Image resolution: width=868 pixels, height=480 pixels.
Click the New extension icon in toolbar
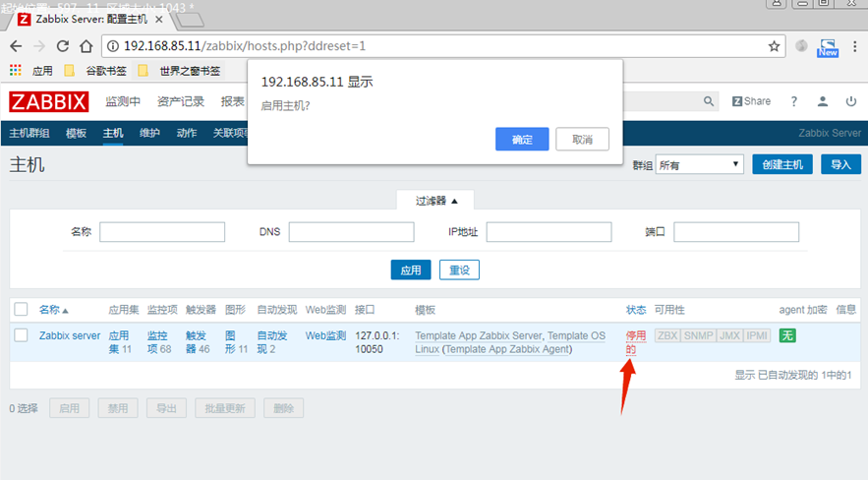(x=828, y=47)
